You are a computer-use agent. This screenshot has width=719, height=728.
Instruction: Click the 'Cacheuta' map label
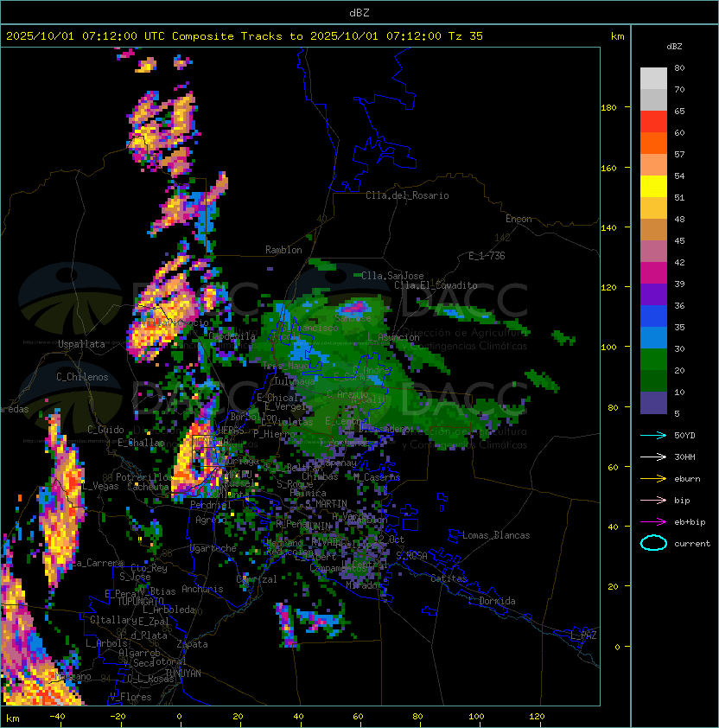pos(148,487)
